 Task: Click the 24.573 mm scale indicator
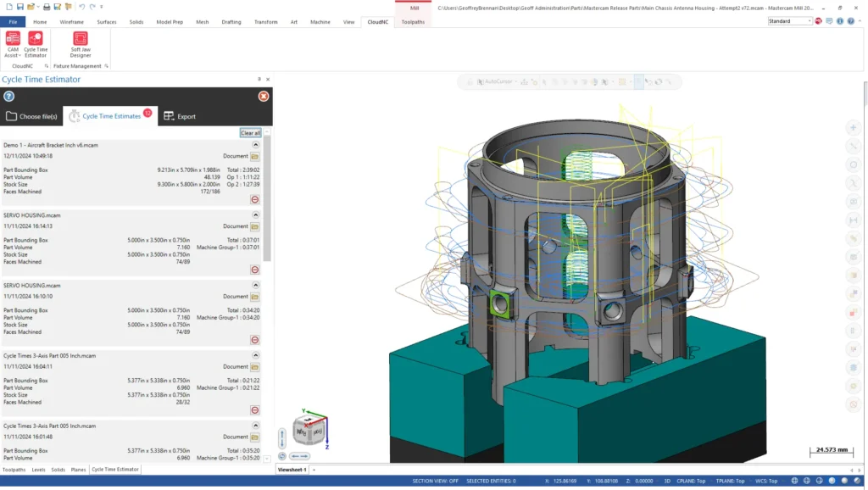pos(832,451)
